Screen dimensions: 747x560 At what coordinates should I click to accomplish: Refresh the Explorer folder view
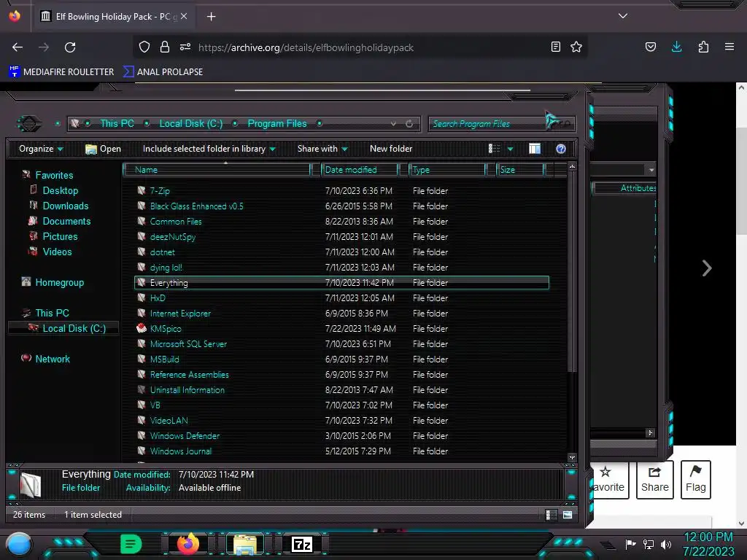point(409,124)
